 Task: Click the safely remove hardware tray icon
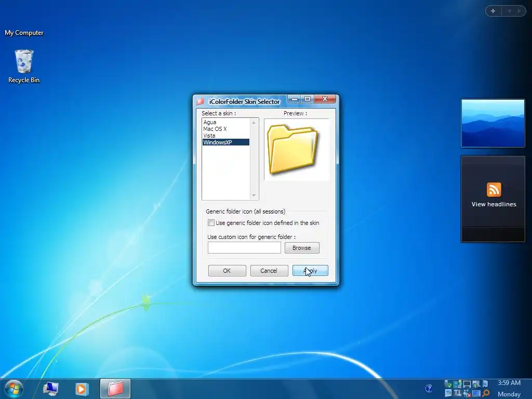(x=448, y=384)
